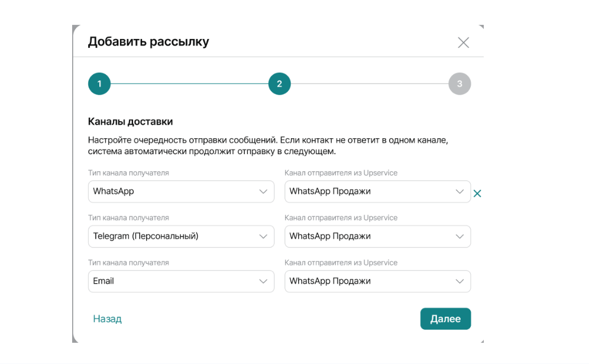Click progress line between steps 2 and 3
The height and width of the screenshot is (364, 589).
click(370, 84)
